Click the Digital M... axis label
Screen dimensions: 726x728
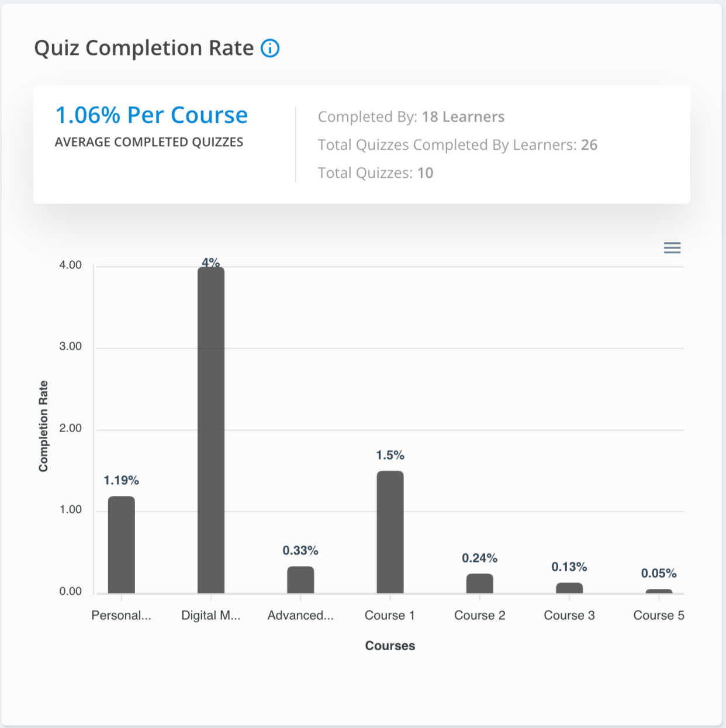click(211, 615)
